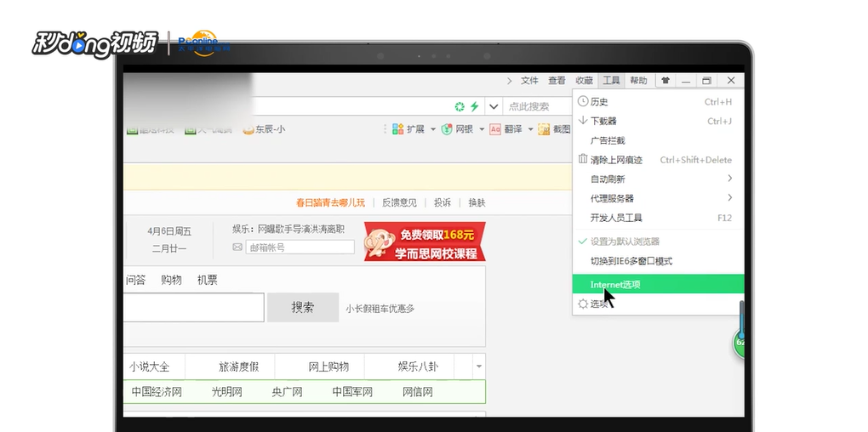The height and width of the screenshot is (432, 868).
Task: Select 开发人员工具 menu entry
Action: pos(658,218)
